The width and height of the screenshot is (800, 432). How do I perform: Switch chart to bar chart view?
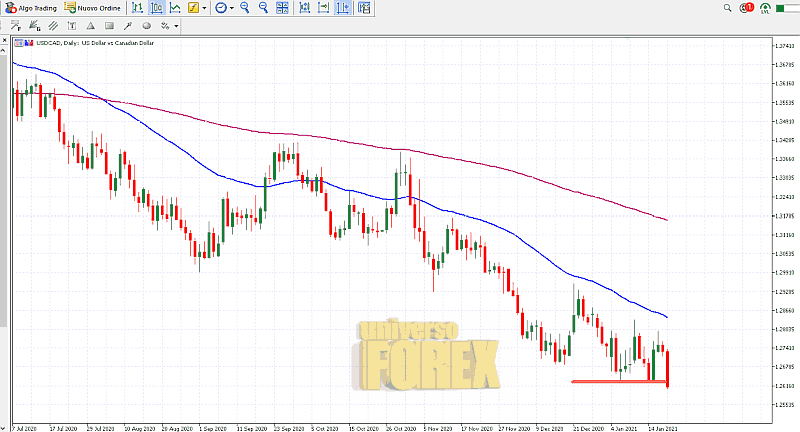(138, 7)
